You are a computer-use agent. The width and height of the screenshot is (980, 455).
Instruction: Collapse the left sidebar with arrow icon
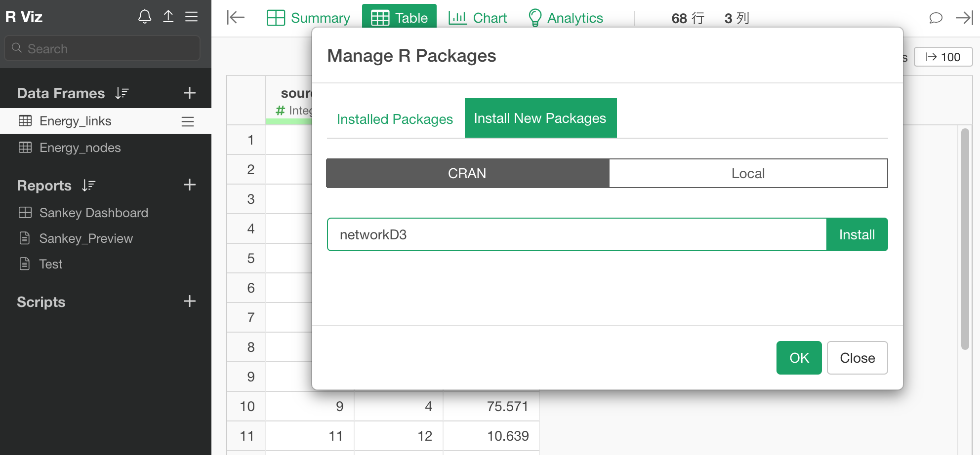click(x=236, y=18)
